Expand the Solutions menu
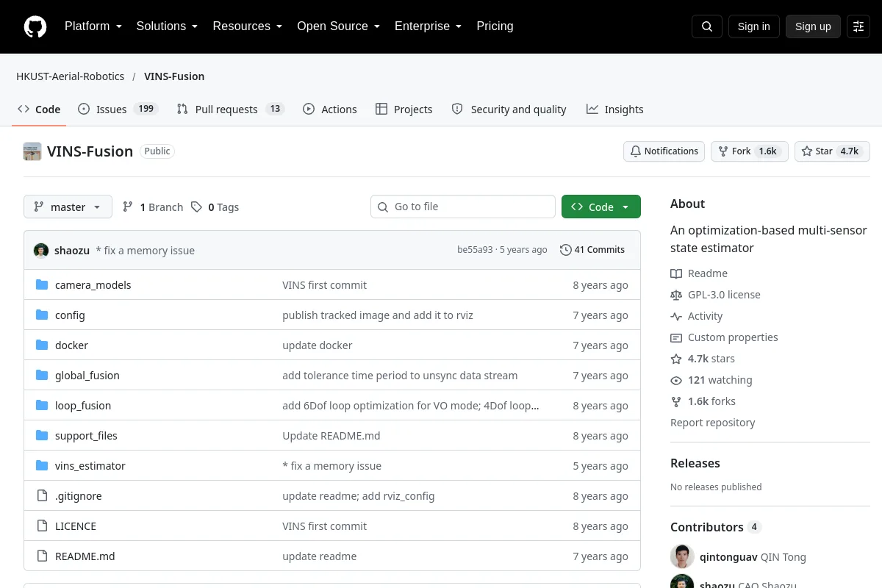Image resolution: width=882 pixels, height=588 pixels. pos(168,26)
